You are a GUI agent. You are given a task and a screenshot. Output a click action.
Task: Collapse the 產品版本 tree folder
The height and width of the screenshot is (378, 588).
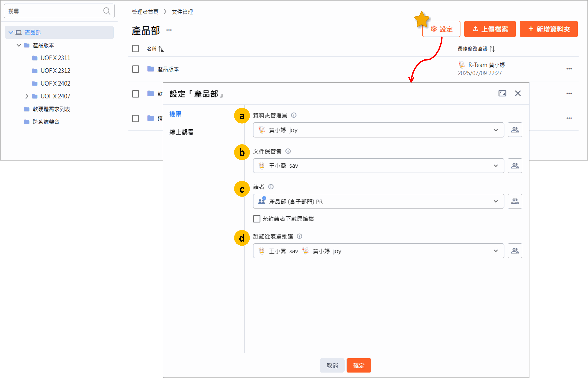[x=19, y=45]
